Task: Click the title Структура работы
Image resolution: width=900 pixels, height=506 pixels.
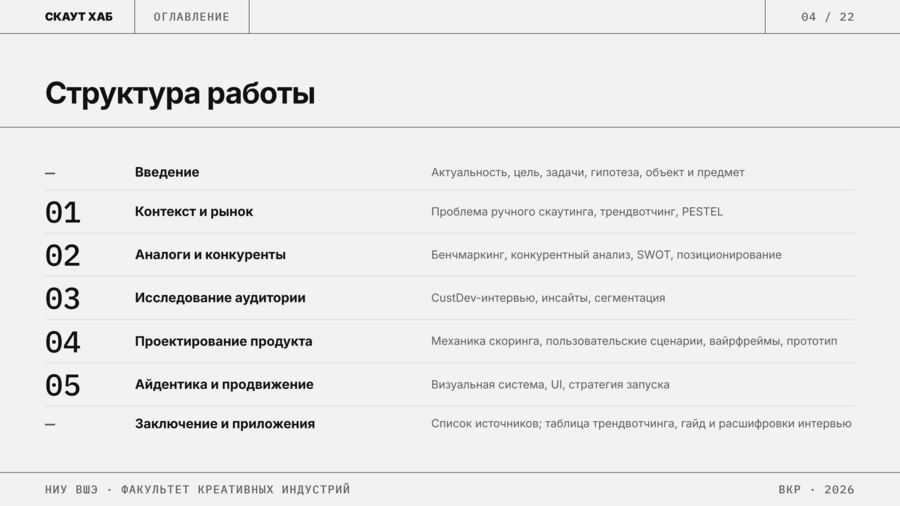Action: [180, 93]
